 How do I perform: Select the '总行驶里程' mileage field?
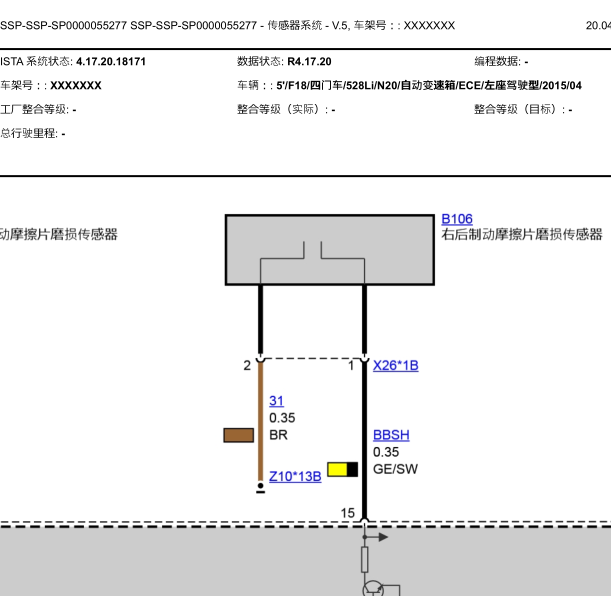pyautogui.click(x=33, y=134)
